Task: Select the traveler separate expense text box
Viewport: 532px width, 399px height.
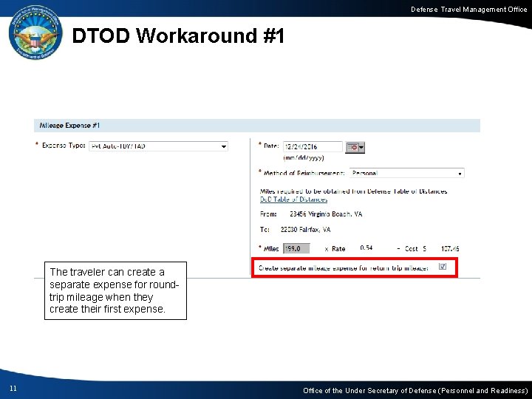Action: pos(116,291)
